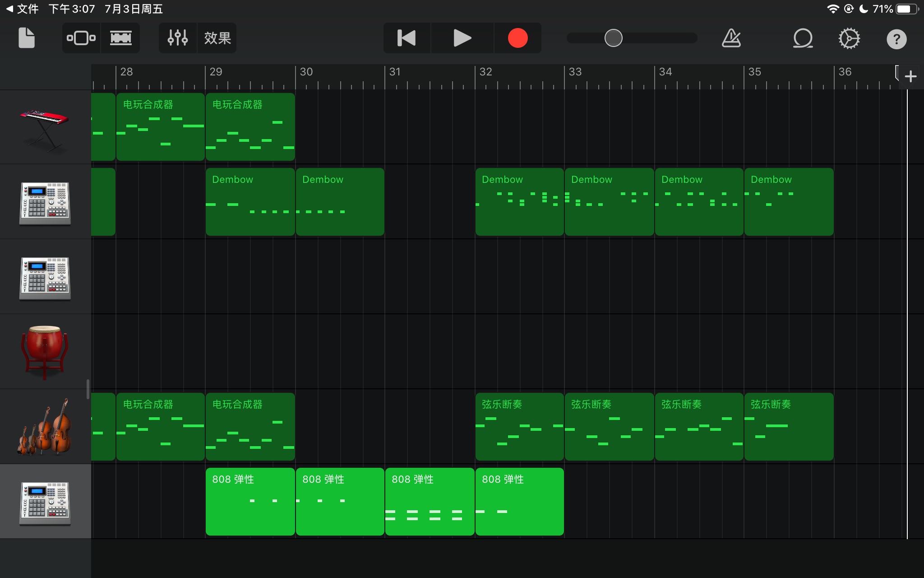This screenshot has height=578, width=924.
Task: Add song section with plus button
Action: [x=910, y=76]
